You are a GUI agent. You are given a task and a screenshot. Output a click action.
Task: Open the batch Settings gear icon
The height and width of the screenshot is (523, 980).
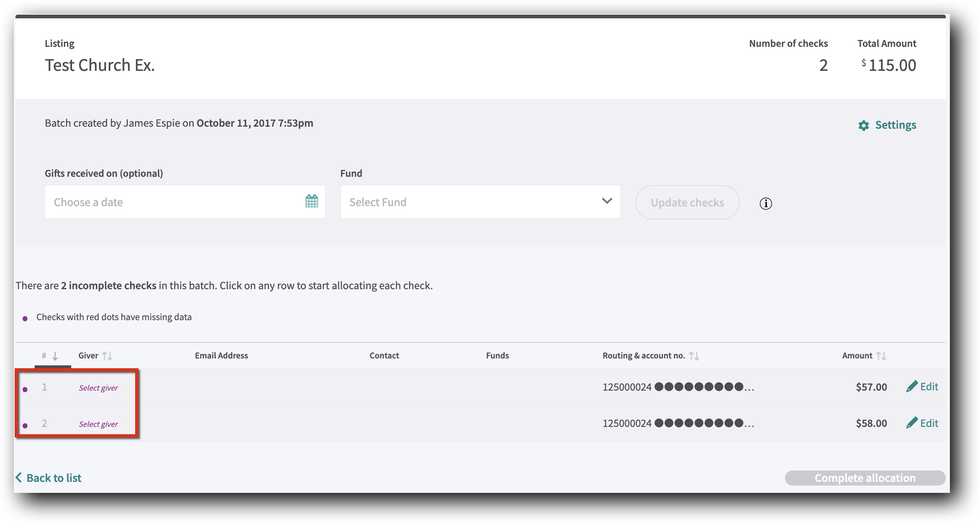pyautogui.click(x=864, y=125)
